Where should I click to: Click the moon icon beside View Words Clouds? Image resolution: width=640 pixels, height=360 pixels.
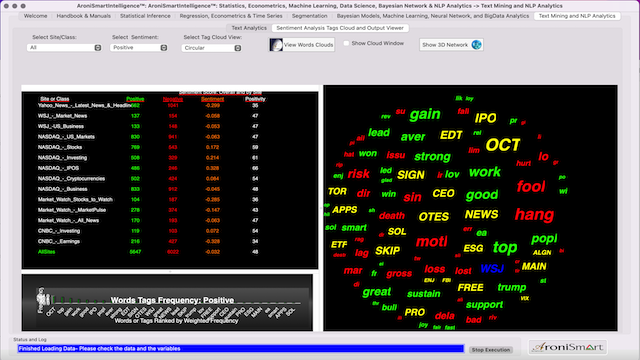coord(276,44)
